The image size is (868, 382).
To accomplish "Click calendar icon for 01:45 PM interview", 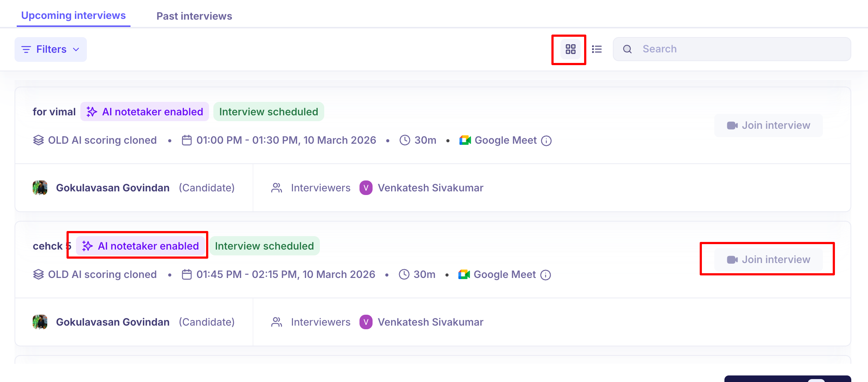I will [x=187, y=275].
